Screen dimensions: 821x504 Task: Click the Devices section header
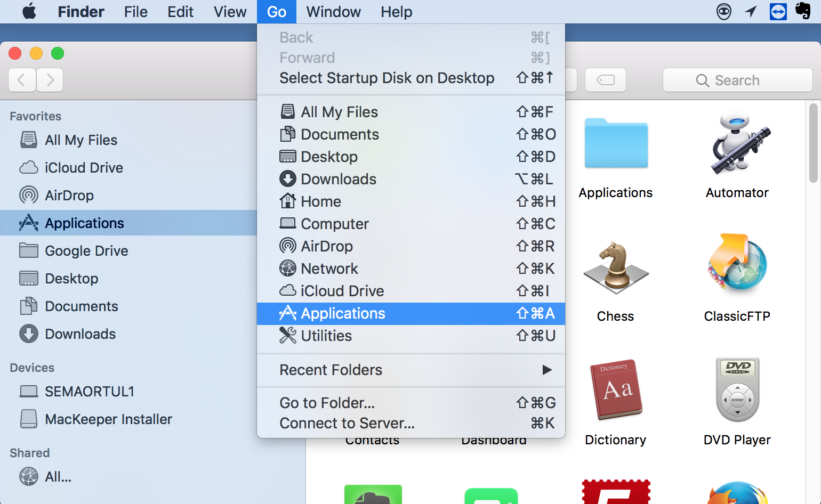pyautogui.click(x=32, y=368)
